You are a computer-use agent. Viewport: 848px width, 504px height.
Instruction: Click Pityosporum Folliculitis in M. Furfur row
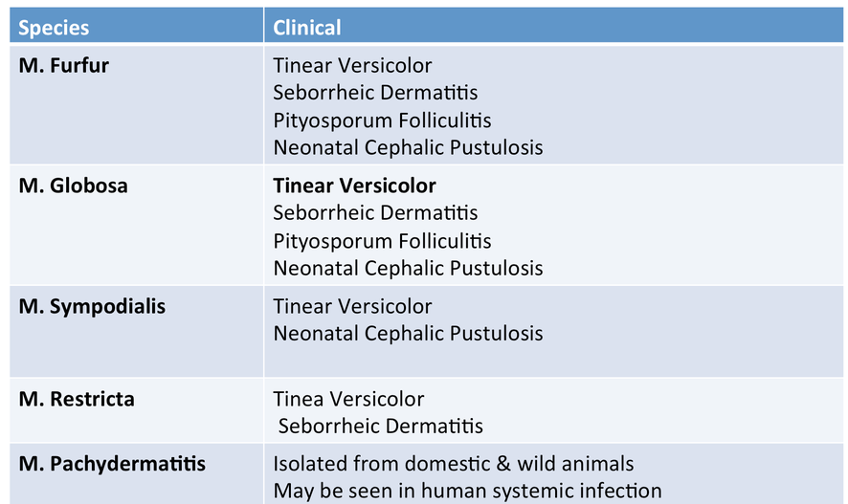coord(382,121)
